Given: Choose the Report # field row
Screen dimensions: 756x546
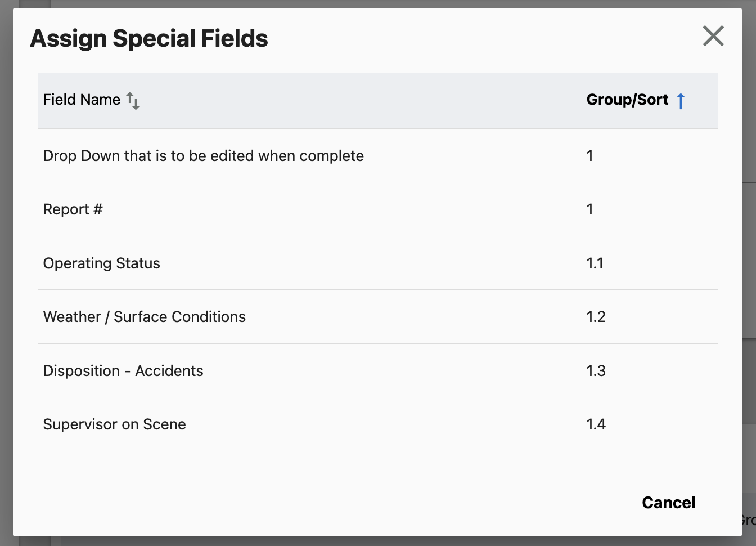Looking at the screenshot, I should tap(73, 209).
